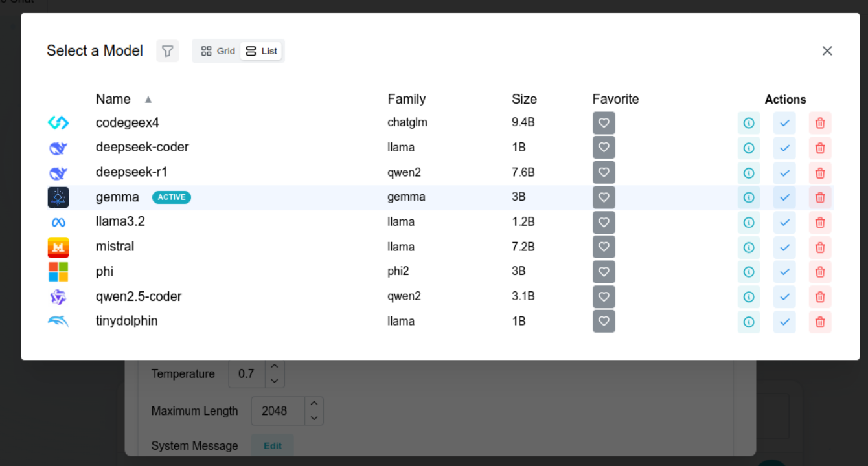Increase Maximum Length with up arrow
The image size is (868, 466).
314,403
